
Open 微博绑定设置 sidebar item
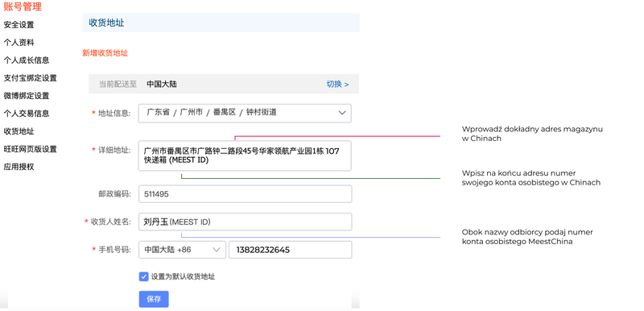27,96
